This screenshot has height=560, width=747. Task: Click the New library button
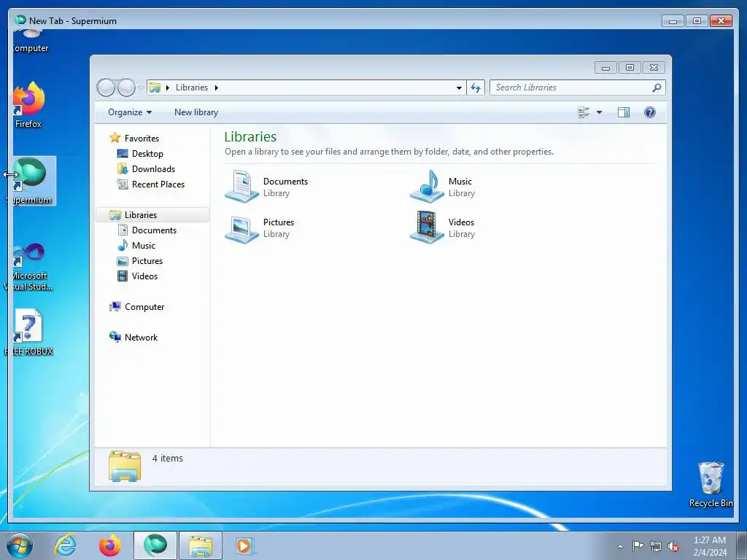(x=196, y=112)
